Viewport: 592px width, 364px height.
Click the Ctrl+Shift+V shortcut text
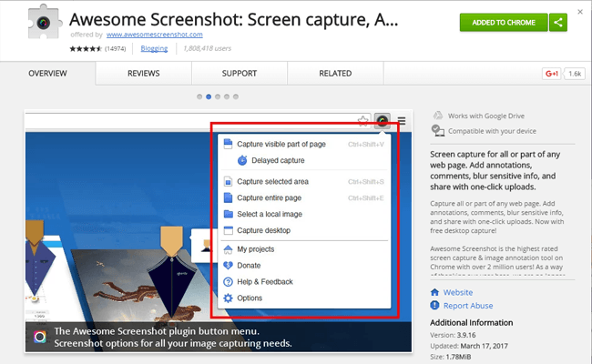click(x=366, y=144)
